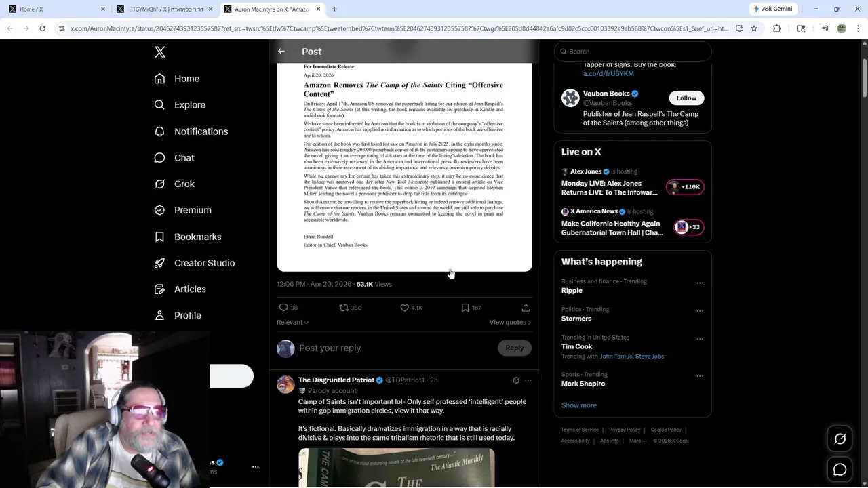The image size is (868, 488).
Task: Open a new browser tab
Action: point(334,9)
